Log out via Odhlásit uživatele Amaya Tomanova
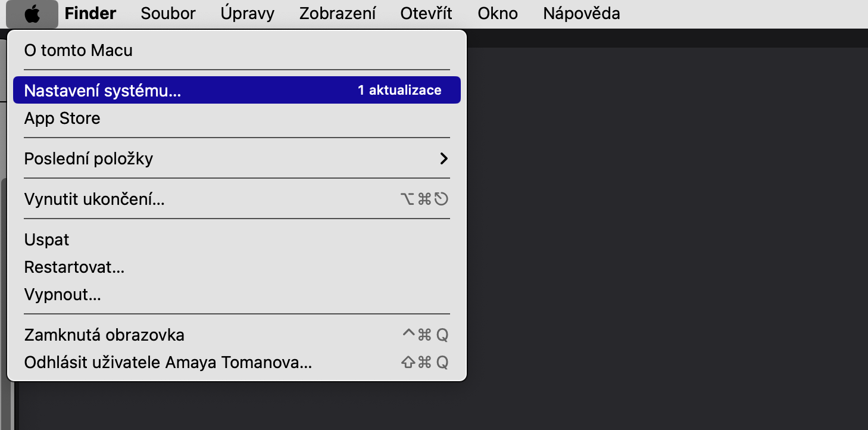This screenshot has height=430, width=868. coord(168,363)
